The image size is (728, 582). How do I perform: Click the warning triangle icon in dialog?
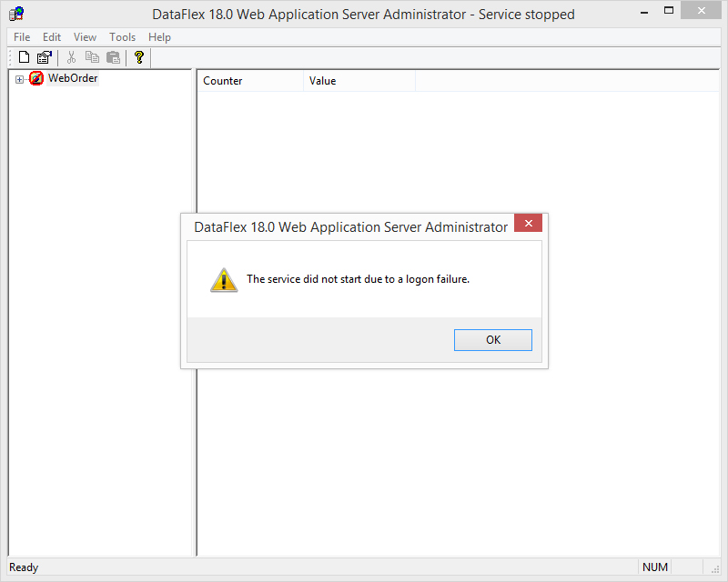pyautogui.click(x=224, y=280)
